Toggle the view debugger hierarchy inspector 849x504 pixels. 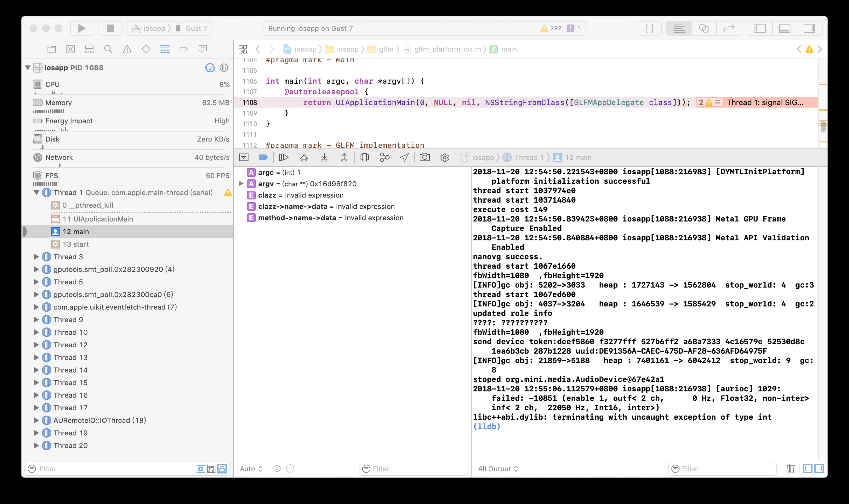(365, 157)
